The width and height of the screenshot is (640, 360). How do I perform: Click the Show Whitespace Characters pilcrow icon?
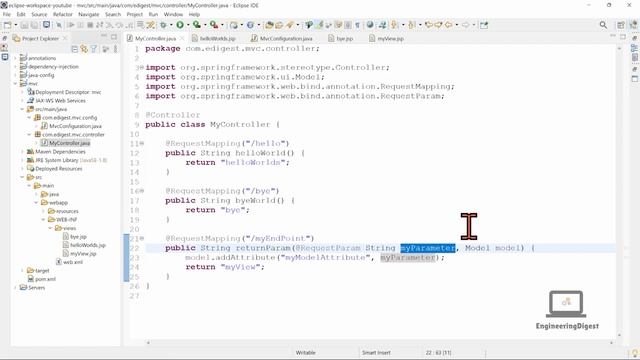pyautogui.click(x=358, y=25)
